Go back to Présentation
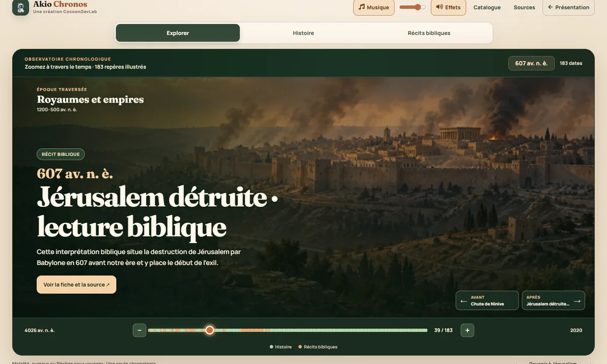 point(569,7)
